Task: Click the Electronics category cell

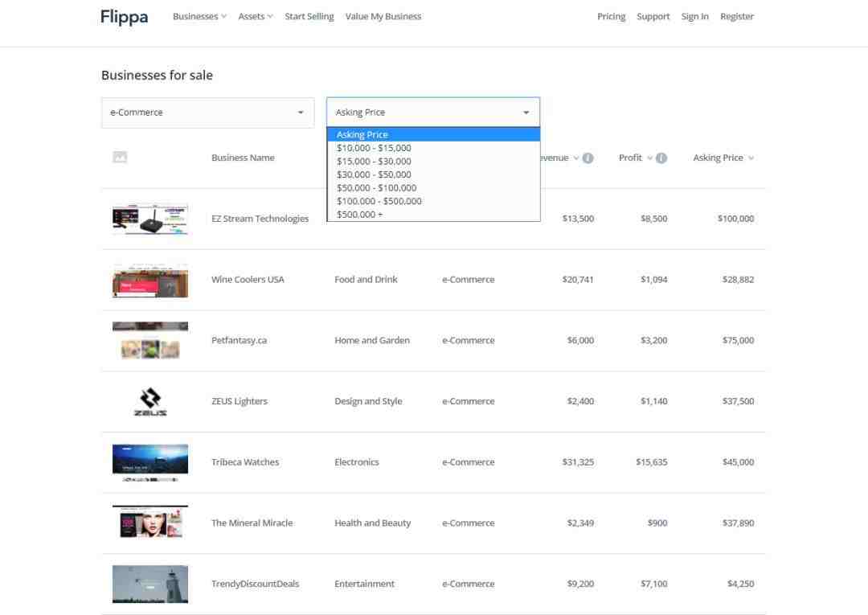Action: tap(357, 462)
